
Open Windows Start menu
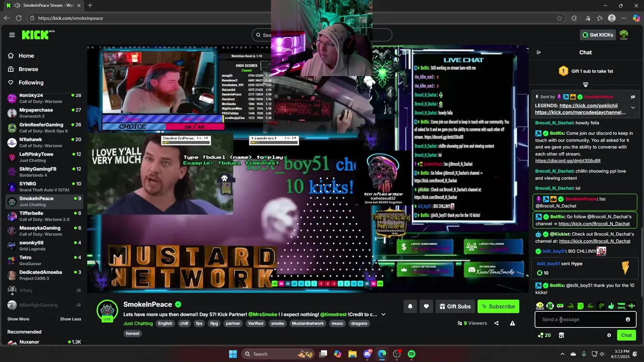click(233, 354)
